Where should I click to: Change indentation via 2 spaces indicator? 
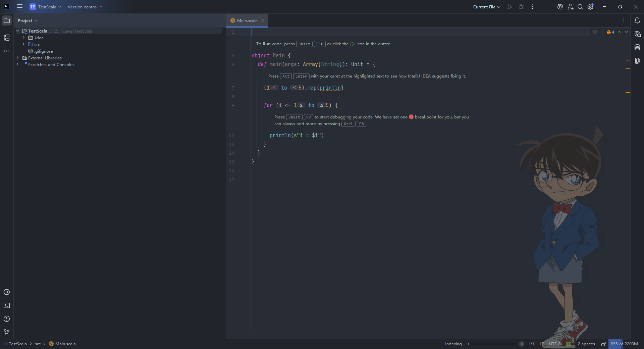(x=586, y=344)
